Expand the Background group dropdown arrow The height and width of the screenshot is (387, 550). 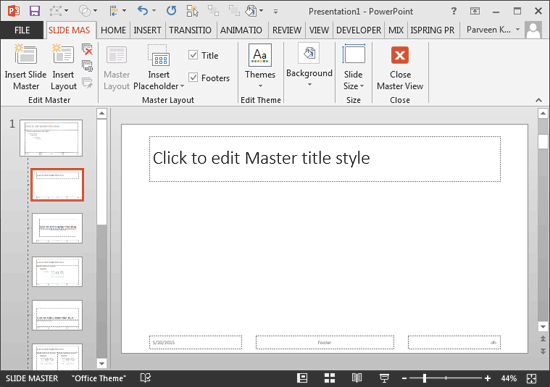[309, 85]
